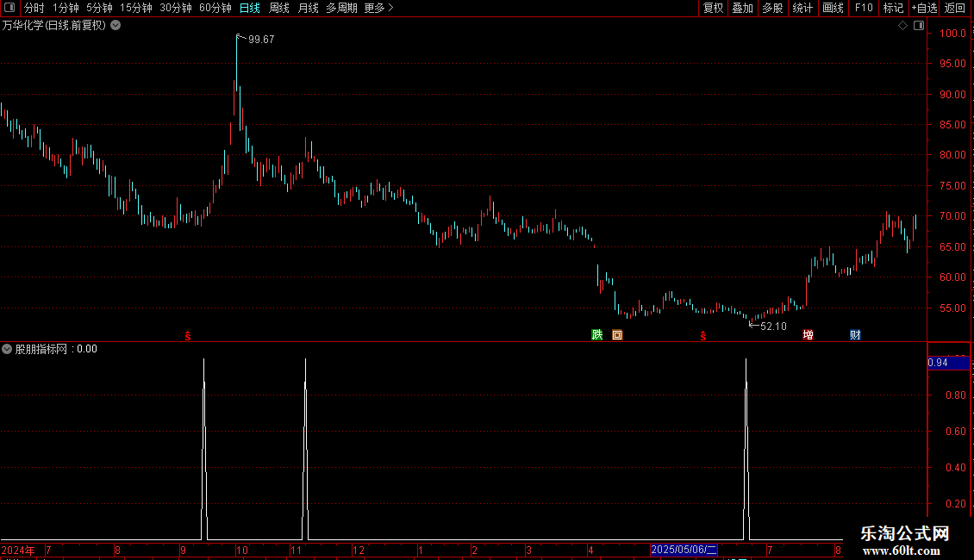Viewport: 974px width, 560px height.
Task: Click the 52.10 low price label
Action: tap(773, 326)
